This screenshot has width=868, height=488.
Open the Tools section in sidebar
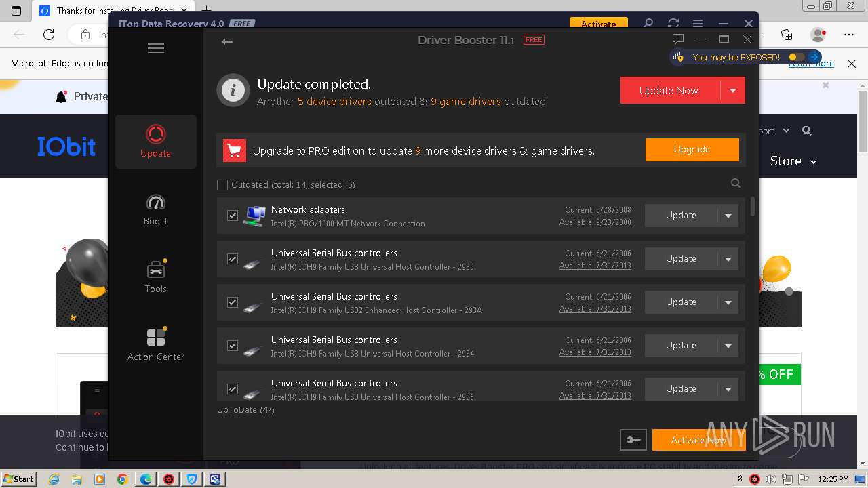click(x=156, y=277)
